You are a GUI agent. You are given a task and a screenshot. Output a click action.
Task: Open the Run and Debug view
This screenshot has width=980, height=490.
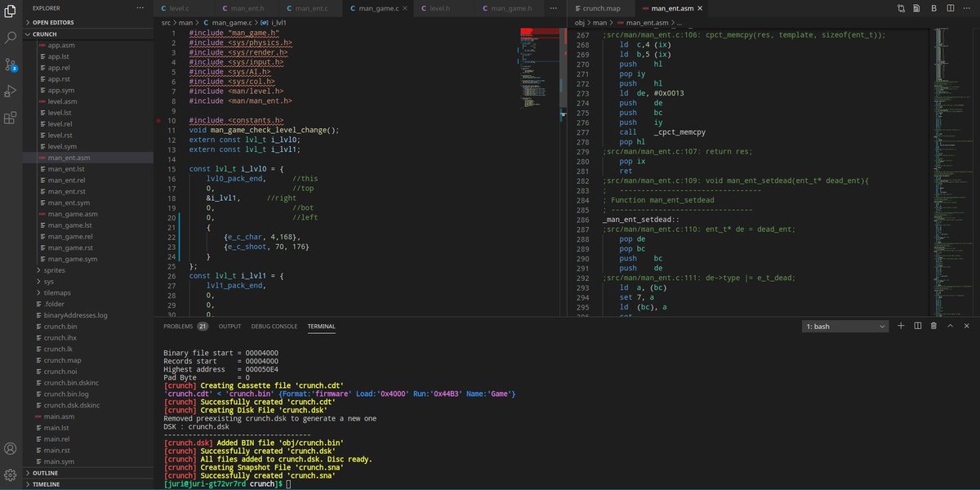[x=11, y=91]
